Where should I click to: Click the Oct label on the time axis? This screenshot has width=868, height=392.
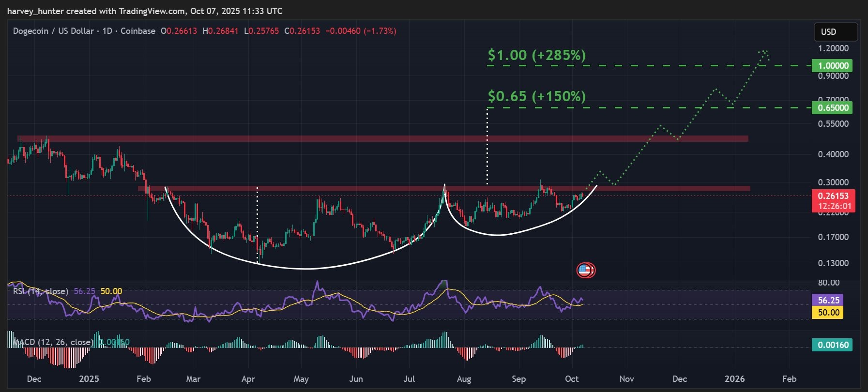pyautogui.click(x=572, y=379)
